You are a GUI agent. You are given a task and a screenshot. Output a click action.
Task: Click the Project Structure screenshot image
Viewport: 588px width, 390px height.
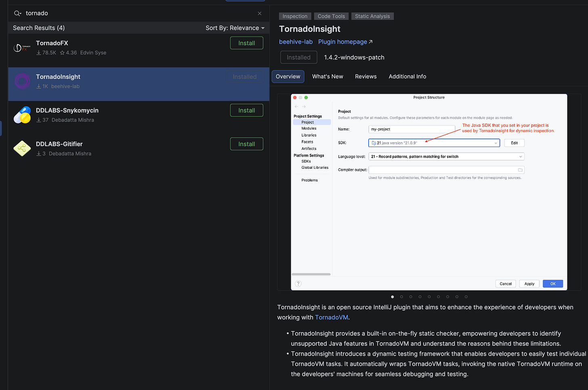[x=429, y=192]
